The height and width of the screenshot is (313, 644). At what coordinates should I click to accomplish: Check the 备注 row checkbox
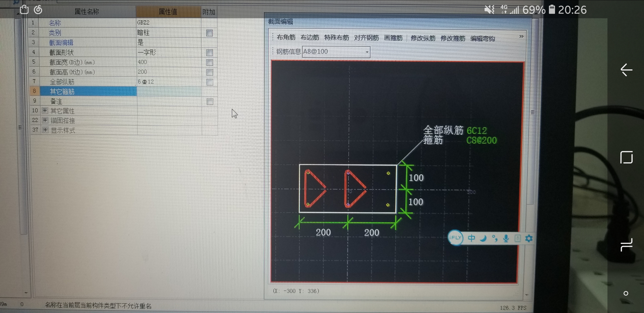point(210,102)
